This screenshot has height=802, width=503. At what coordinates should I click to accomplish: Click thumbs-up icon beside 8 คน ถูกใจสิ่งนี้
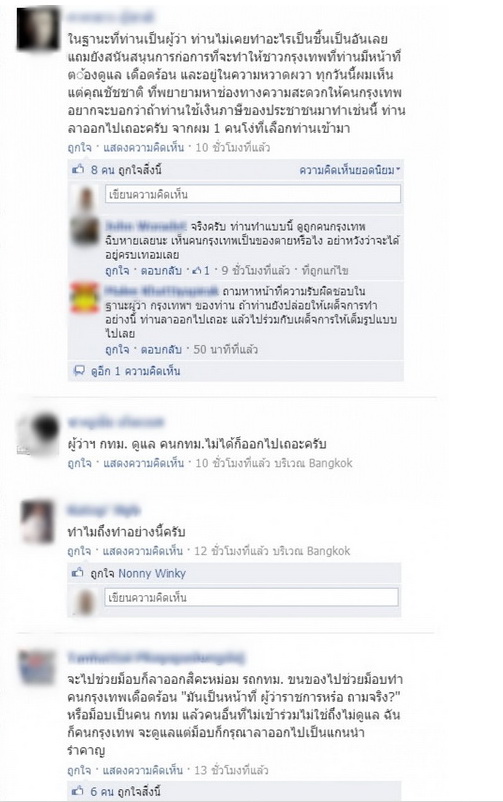(x=78, y=169)
